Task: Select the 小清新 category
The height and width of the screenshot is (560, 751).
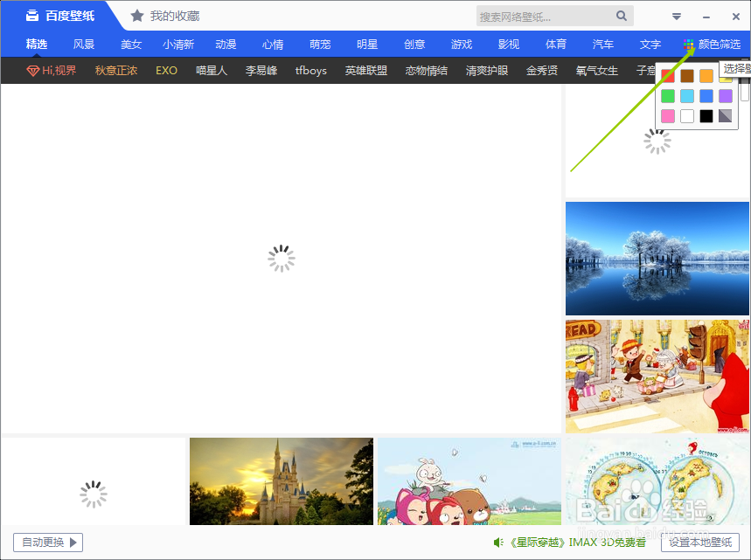Action: point(178,45)
